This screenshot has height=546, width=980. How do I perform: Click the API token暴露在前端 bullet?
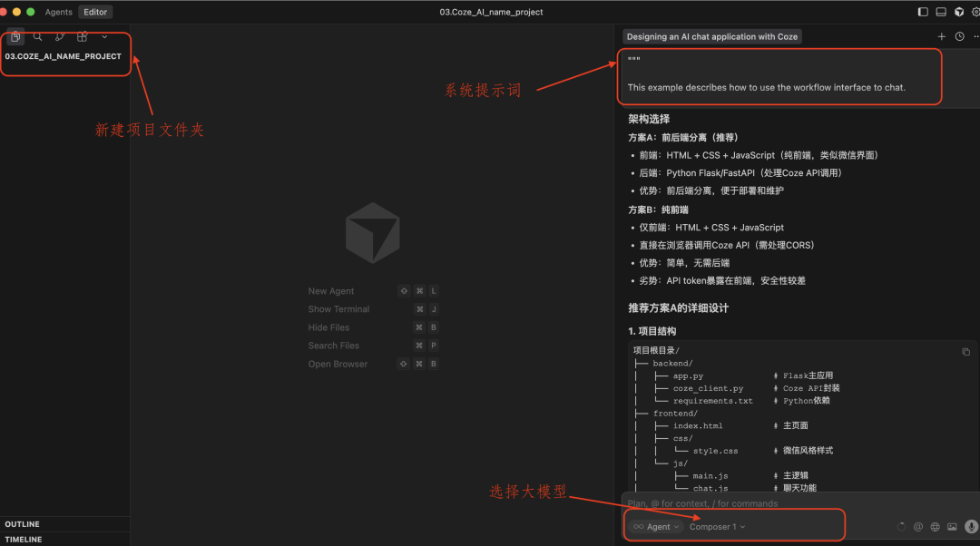(722, 281)
